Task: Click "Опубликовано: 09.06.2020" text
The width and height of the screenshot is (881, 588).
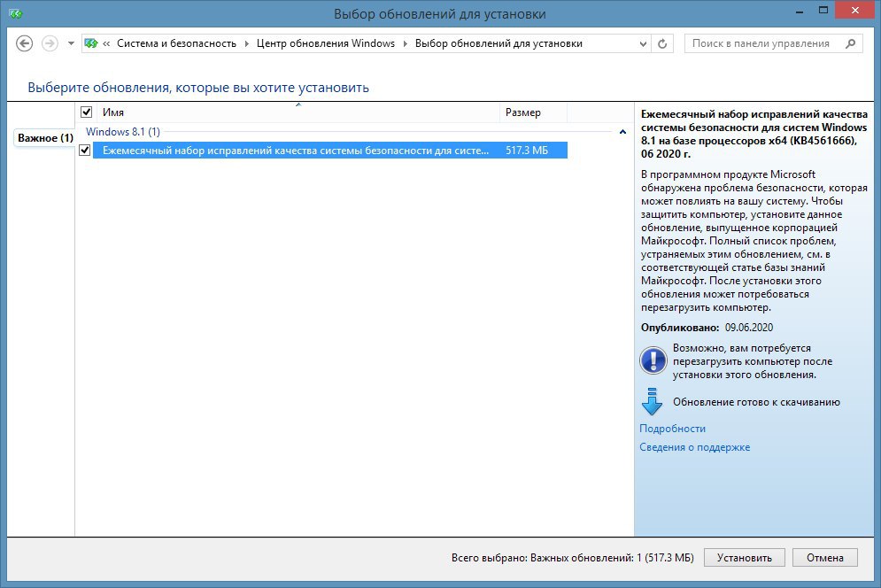Action: coord(707,327)
